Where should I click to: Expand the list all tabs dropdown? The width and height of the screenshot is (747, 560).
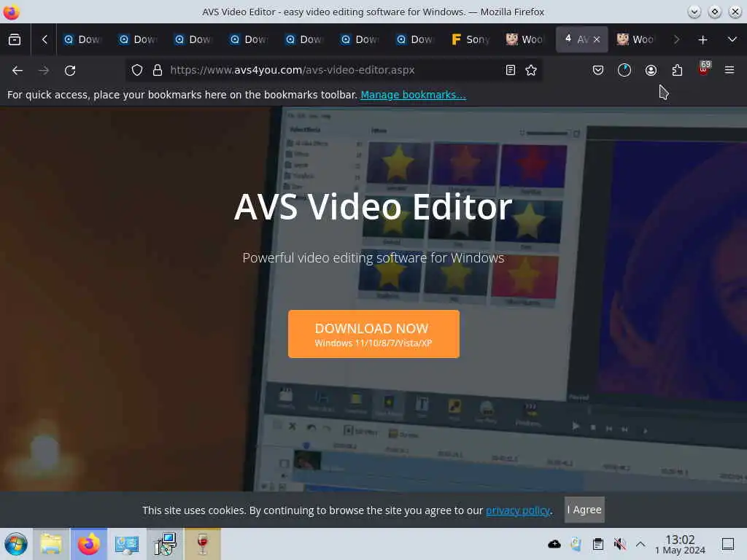pyautogui.click(x=732, y=39)
